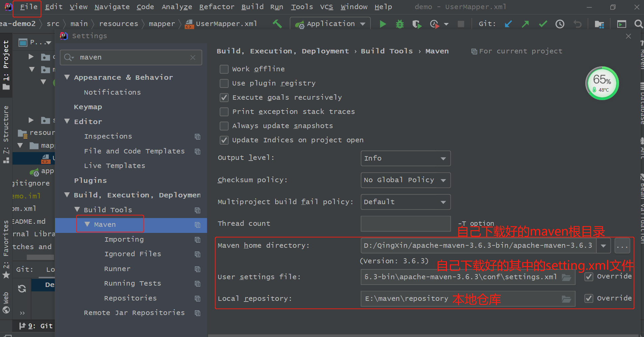644x337 pixels.
Task: Uncheck Update Indices on project open
Action: click(x=224, y=140)
